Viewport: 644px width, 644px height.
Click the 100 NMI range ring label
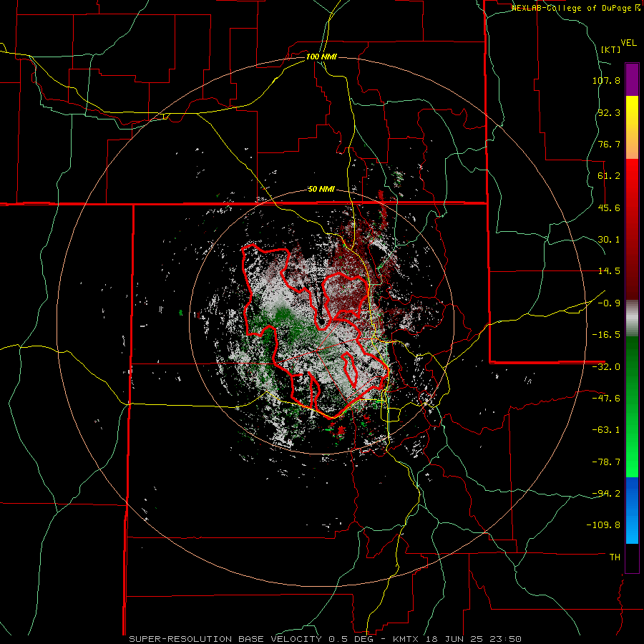tap(321, 57)
